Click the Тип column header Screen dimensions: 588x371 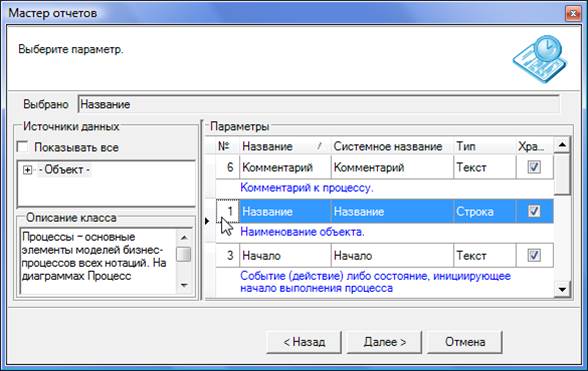(x=484, y=146)
